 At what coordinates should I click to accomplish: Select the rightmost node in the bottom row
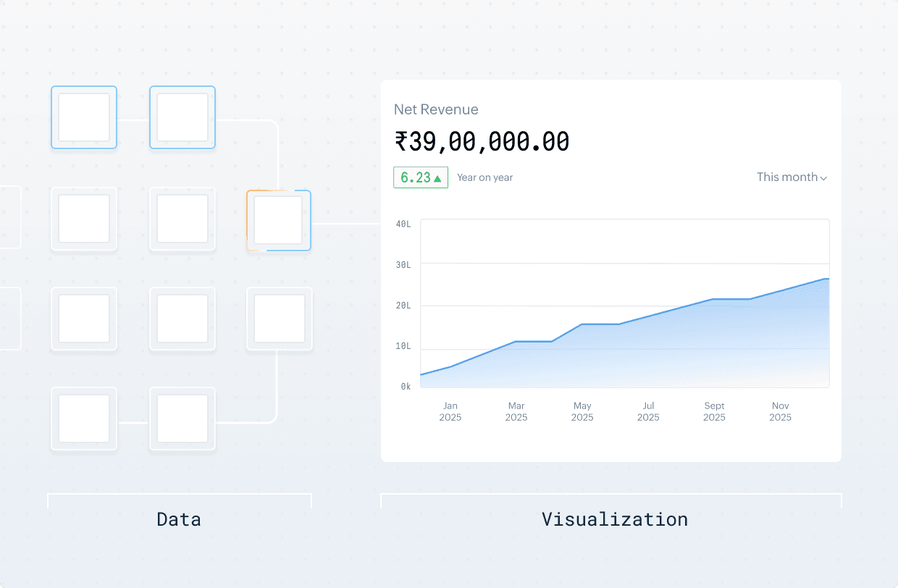click(182, 419)
